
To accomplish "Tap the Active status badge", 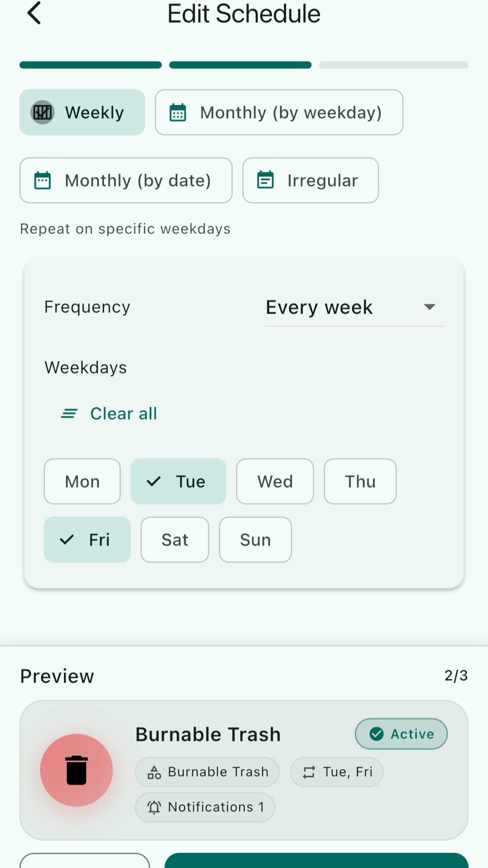I will pos(401,734).
